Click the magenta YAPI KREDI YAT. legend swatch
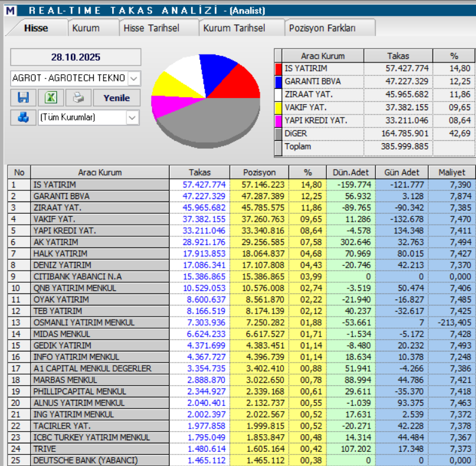The image size is (476, 466). (x=279, y=121)
